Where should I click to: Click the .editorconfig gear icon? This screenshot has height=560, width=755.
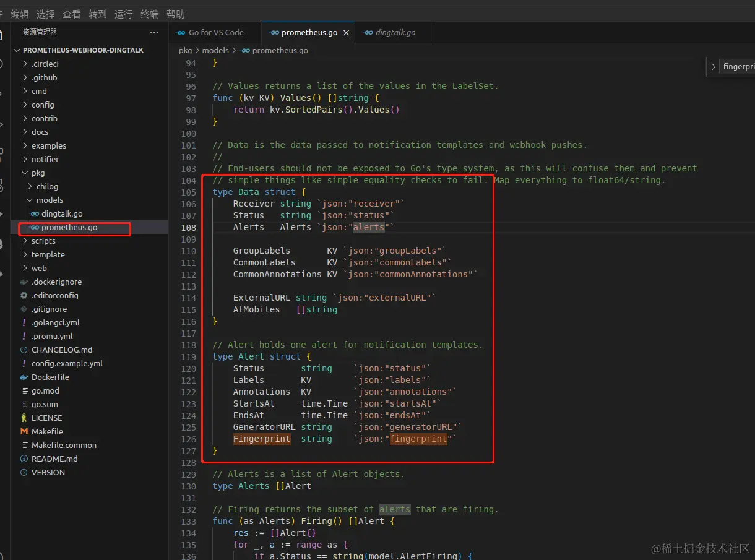24,295
